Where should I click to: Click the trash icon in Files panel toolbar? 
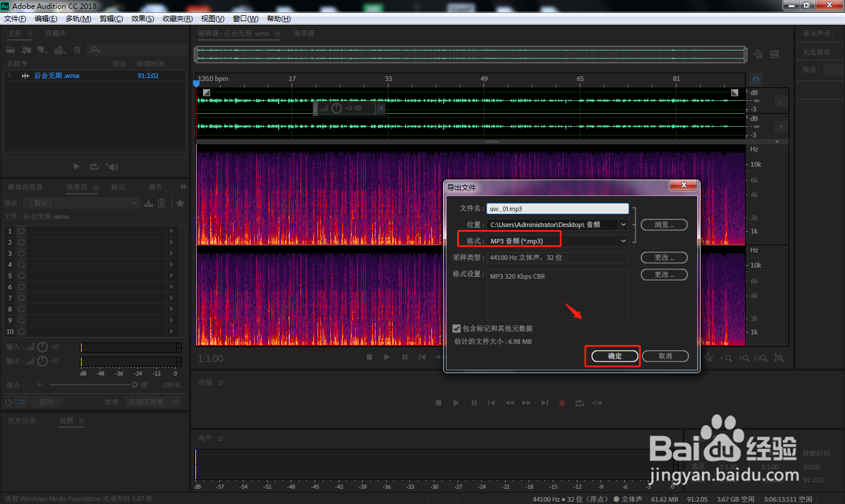(x=77, y=50)
